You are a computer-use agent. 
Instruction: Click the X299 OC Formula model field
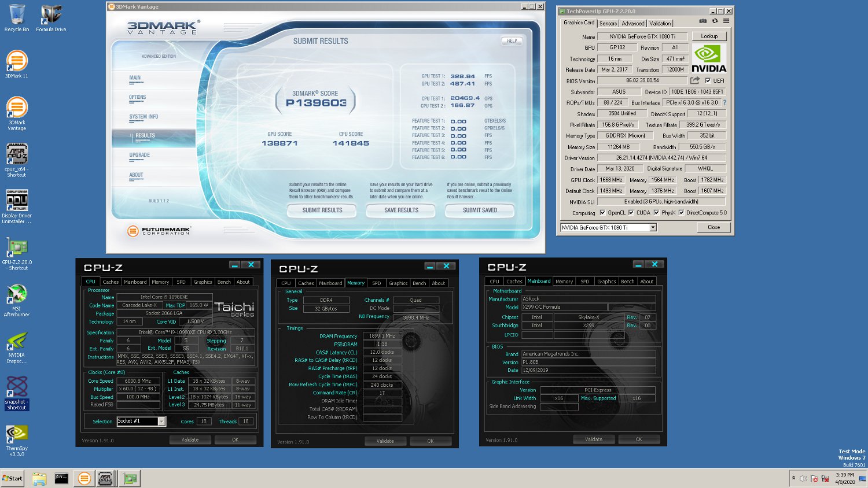click(564, 307)
